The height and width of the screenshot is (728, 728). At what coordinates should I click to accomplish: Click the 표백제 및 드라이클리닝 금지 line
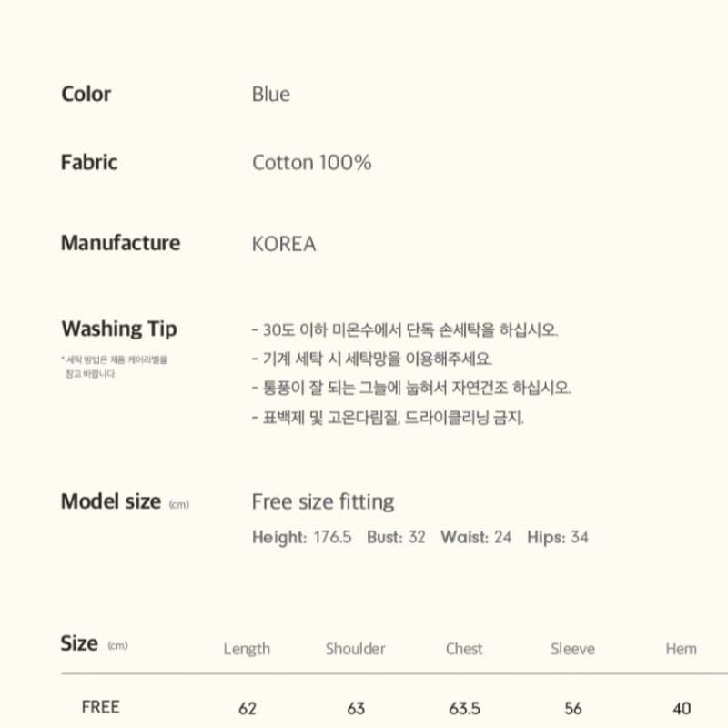pyautogui.click(x=388, y=418)
